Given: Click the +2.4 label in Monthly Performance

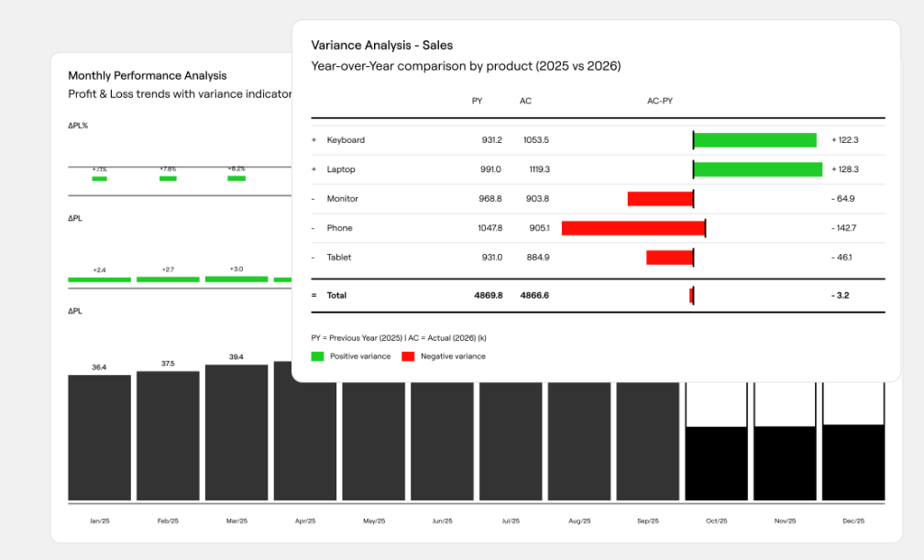Looking at the screenshot, I should click(x=99, y=270).
